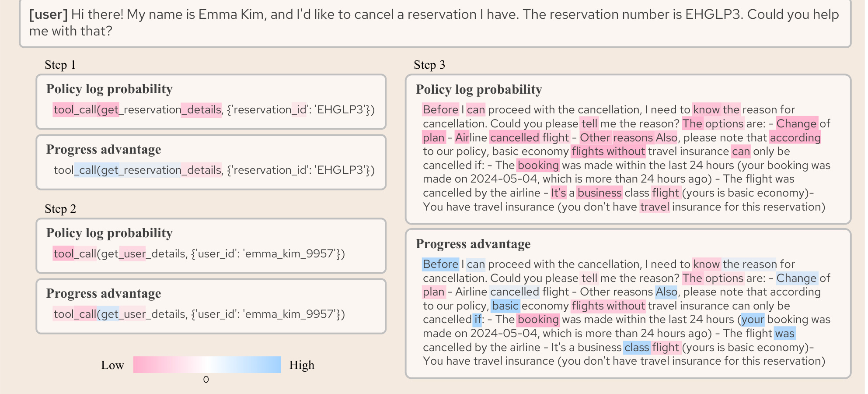The height and width of the screenshot is (394, 868).
Task: Click the Step 1 label
Action: (60, 65)
